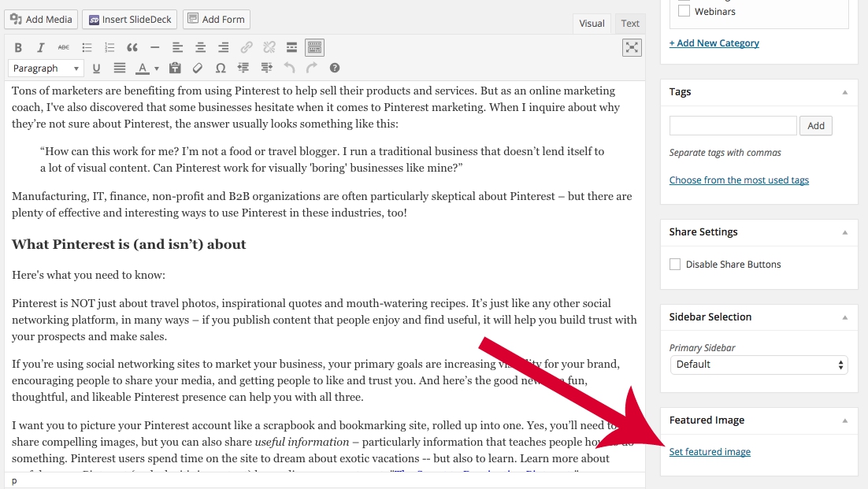This screenshot has height=489, width=868.
Task: Toggle italic formatting
Action: coord(40,47)
